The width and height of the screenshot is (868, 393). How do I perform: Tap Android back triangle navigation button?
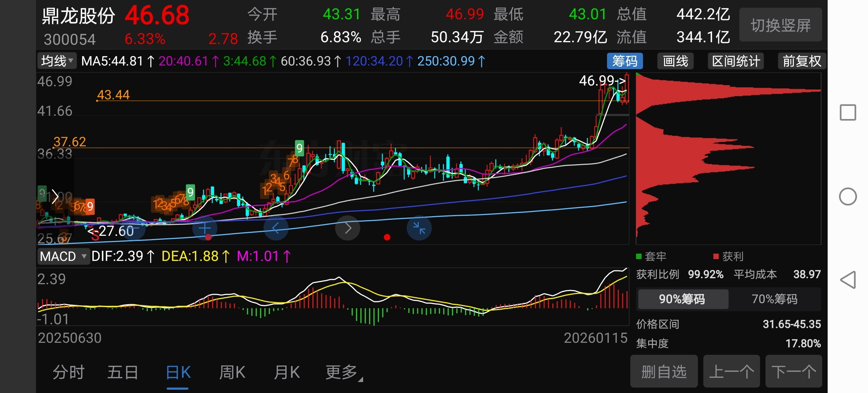pos(848,280)
